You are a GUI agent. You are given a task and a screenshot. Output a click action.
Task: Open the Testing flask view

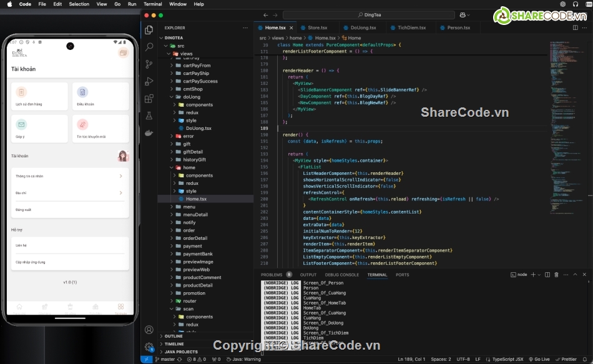point(149,116)
